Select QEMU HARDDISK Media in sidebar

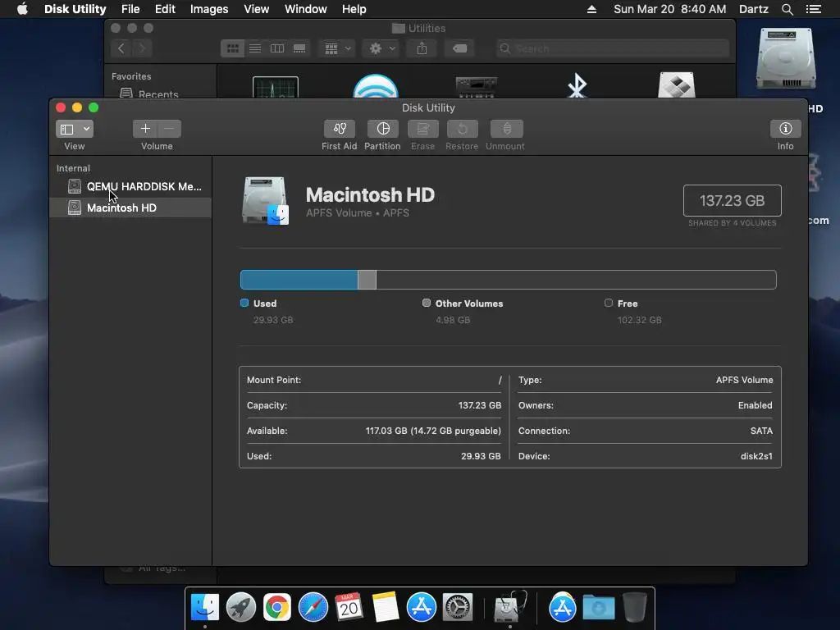click(x=130, y=186)
